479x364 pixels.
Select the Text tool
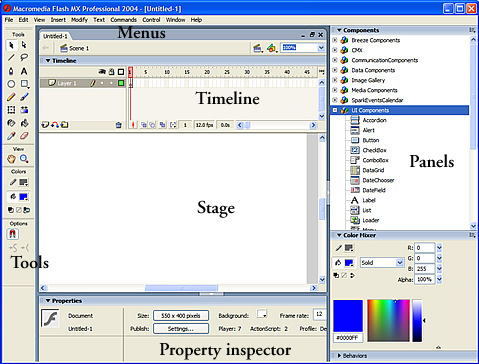pos(24,71)
